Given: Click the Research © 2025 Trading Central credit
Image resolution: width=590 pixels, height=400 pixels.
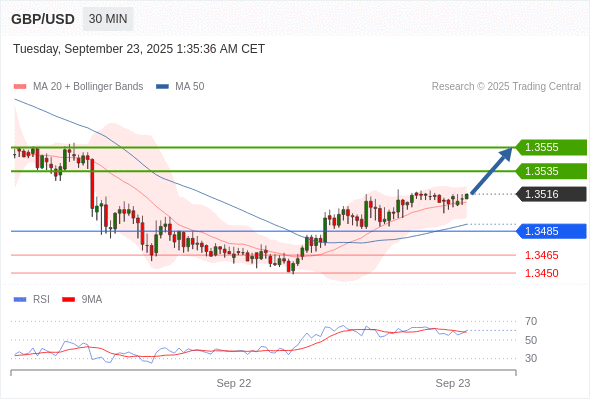Looking at the screenshot, I should coord(506,87).
